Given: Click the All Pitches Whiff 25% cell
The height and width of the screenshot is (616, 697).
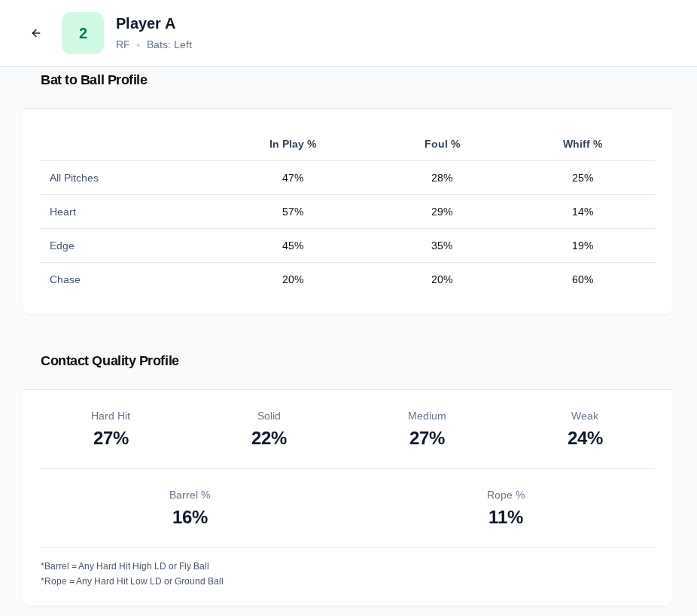Looking at the screenshot, I should (x=583, y=178).
